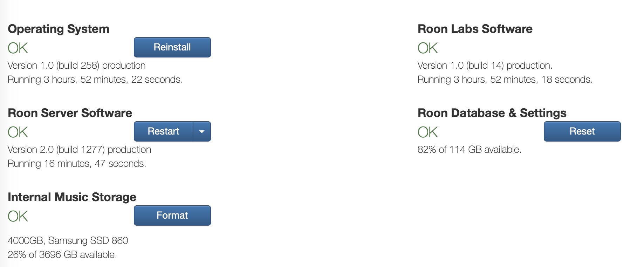This screenshot has width=644, height=267.
Task: Click the 4000GB Samsung SSD 860 label
Action: tap(68, 240)
